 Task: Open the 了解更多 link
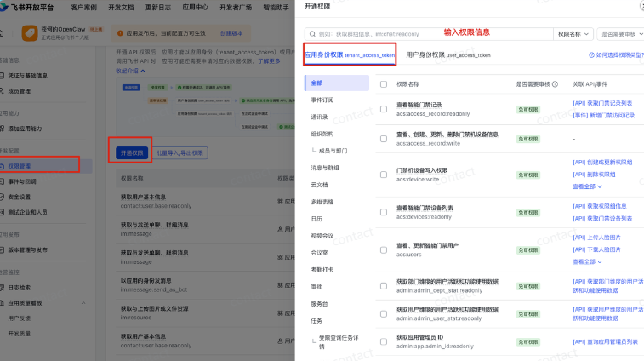(269, 60)
